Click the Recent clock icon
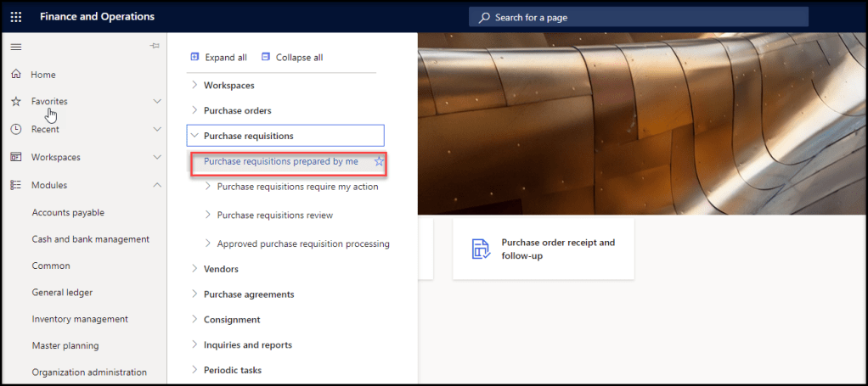868x386 pixels. (x=15, y=129)
